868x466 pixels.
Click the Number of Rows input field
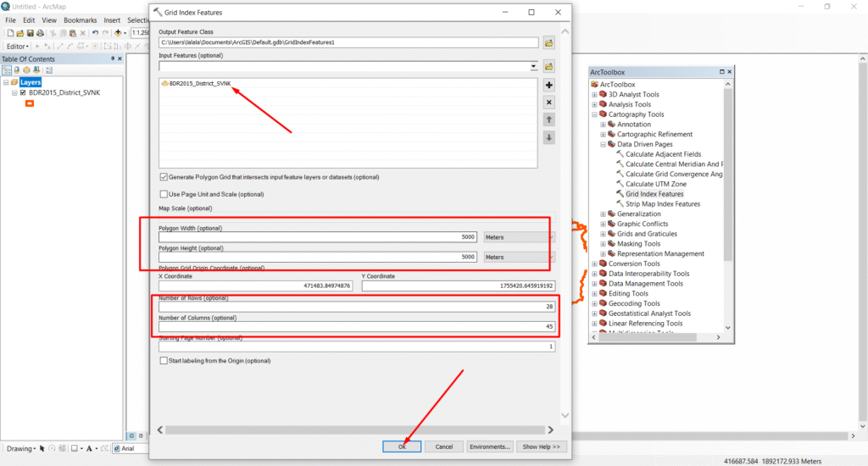click(x=357, y=306)
